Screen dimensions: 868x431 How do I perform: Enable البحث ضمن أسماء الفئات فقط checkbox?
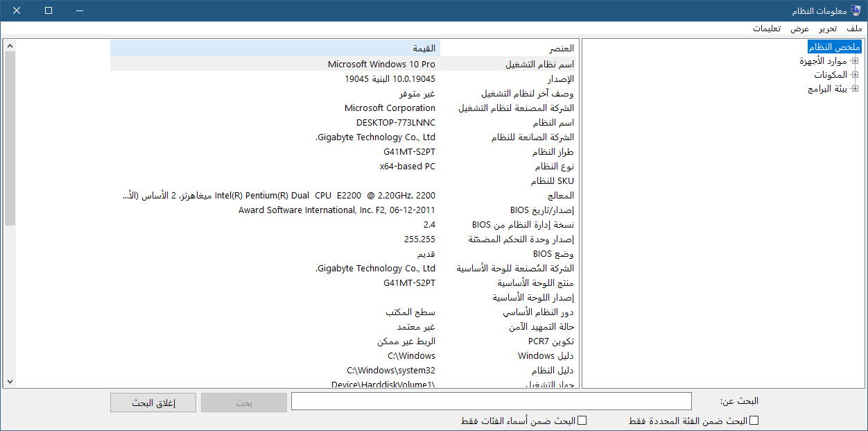[582, 421]
